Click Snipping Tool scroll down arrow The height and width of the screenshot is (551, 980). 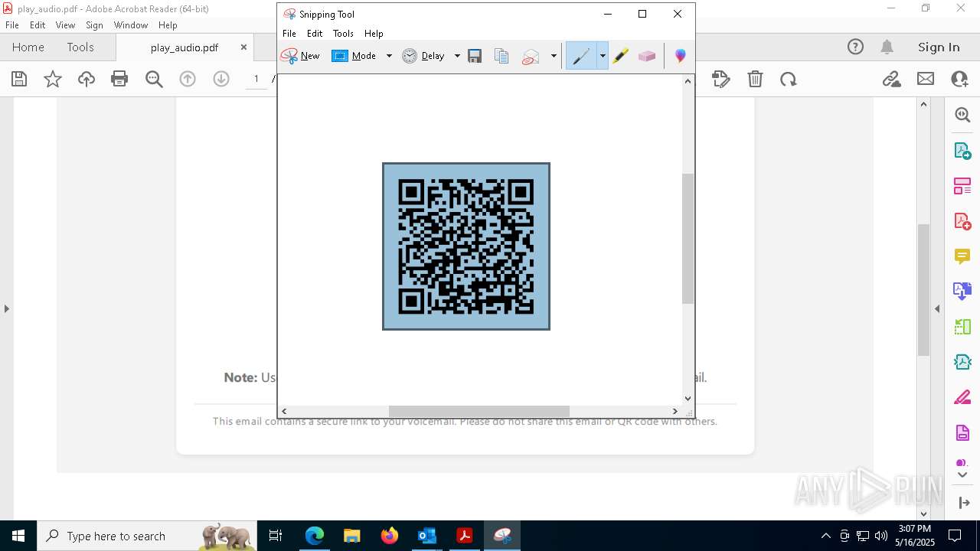point(688,398)
